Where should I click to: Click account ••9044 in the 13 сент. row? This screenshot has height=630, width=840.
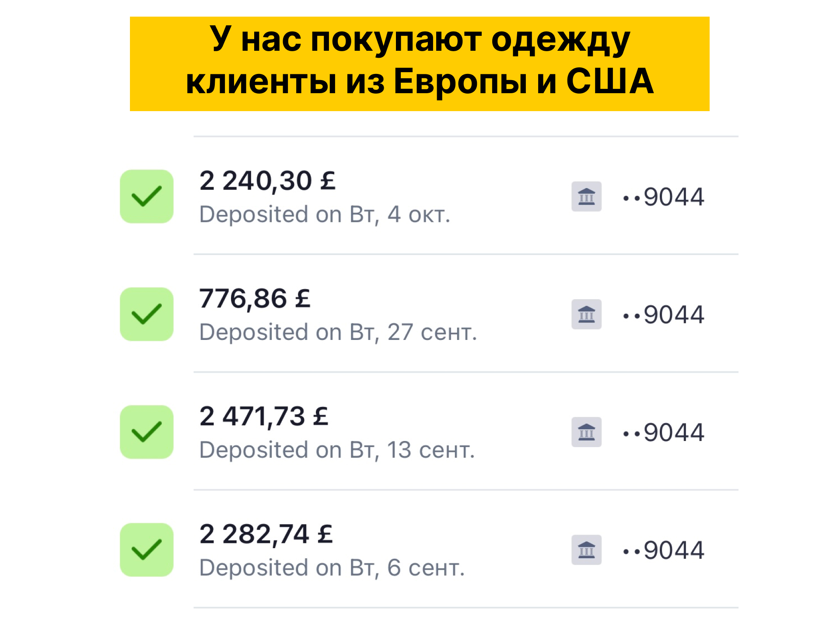click(663, 432)
